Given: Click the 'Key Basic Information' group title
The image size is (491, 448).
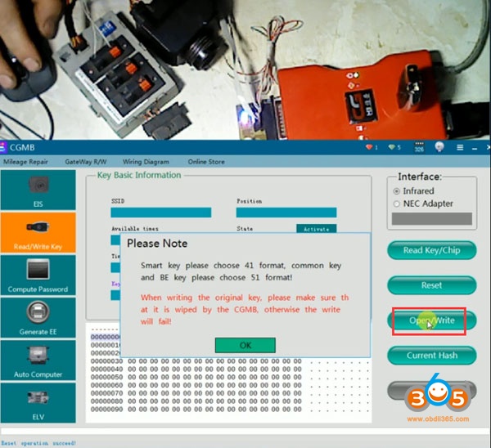Looking at the screenshot, I should coord(139,175).
